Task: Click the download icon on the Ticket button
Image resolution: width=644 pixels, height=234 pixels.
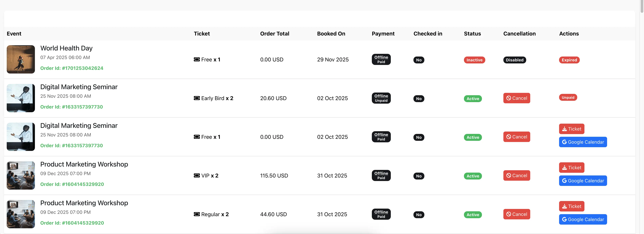Action: [564, 129]
